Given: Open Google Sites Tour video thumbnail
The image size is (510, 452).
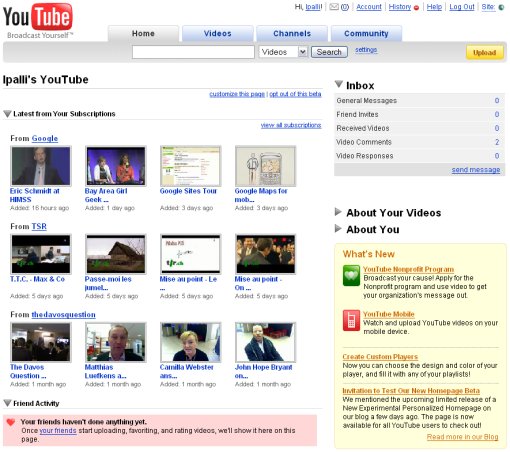Looking at the screenshot, I should (191, 166).
